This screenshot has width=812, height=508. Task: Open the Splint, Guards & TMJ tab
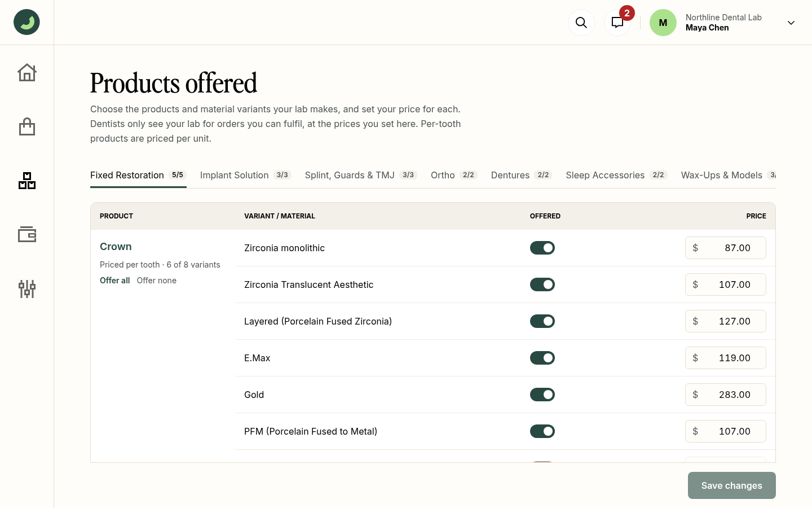[x=361, y=175]
